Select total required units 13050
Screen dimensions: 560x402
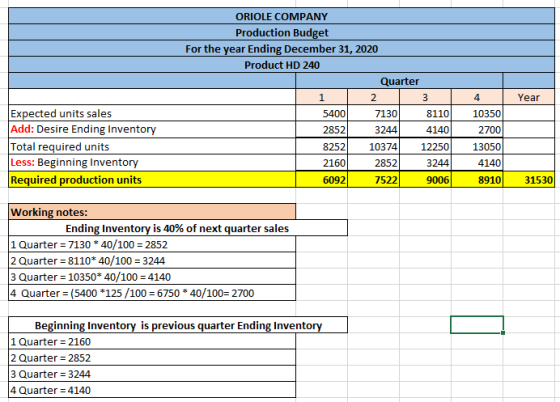(x=477, y=146)
